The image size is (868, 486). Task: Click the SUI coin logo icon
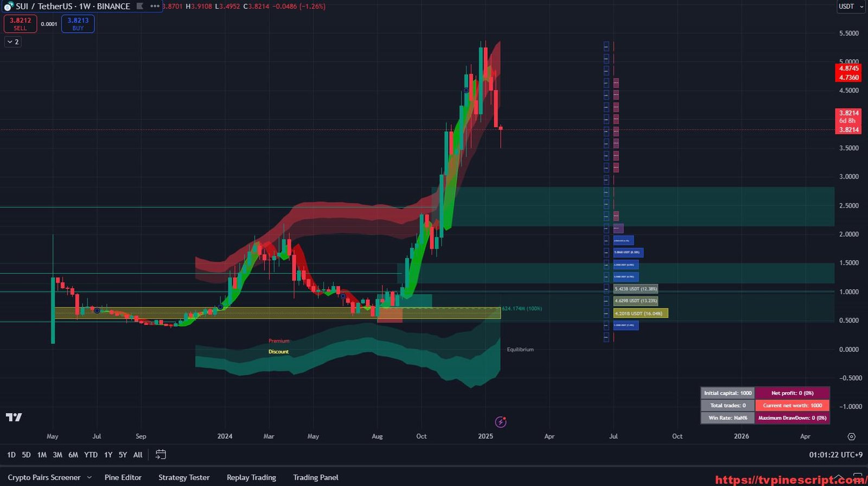8,7
